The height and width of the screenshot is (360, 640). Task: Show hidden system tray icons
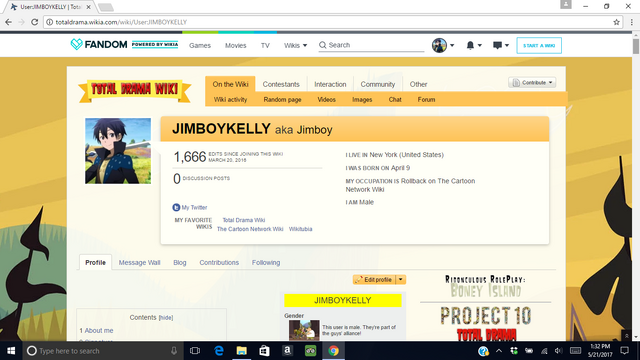point(499,351)
